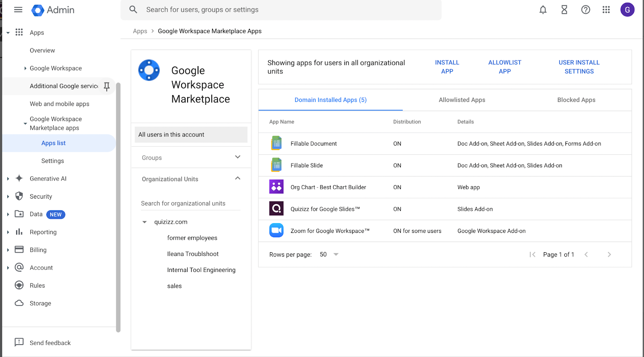Viewport: 644px width, 357px height.
Task: Click Security shield icon
Action: point(19,196)
